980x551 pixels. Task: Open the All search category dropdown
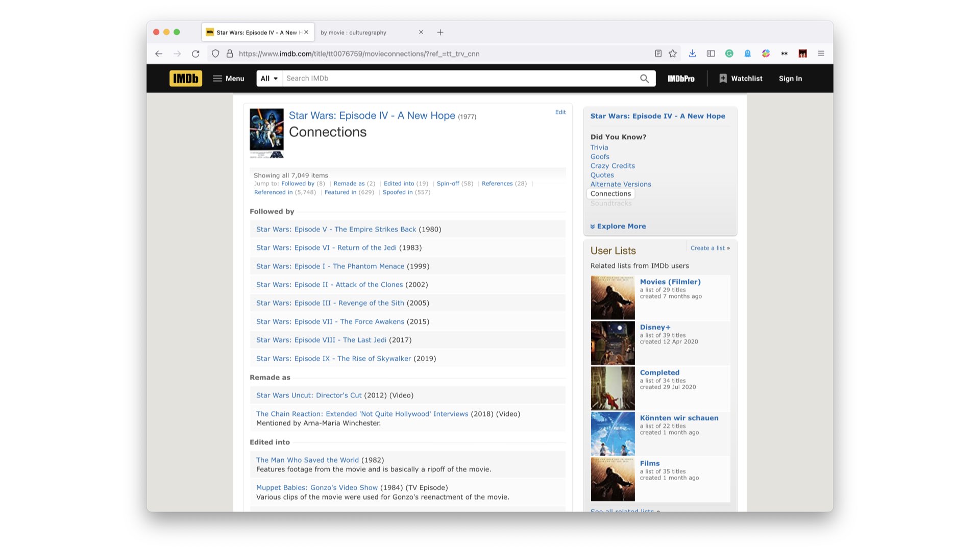click(269, 79)
